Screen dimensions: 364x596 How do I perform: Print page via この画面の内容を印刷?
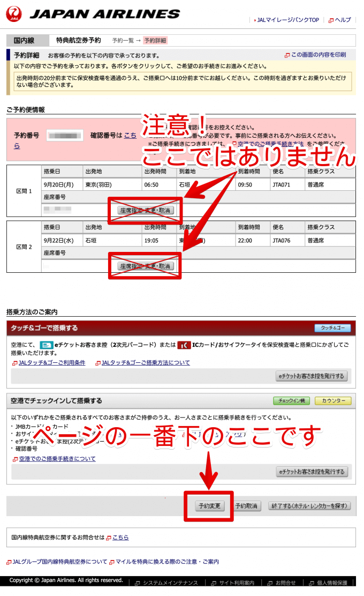tap(318, 55)
